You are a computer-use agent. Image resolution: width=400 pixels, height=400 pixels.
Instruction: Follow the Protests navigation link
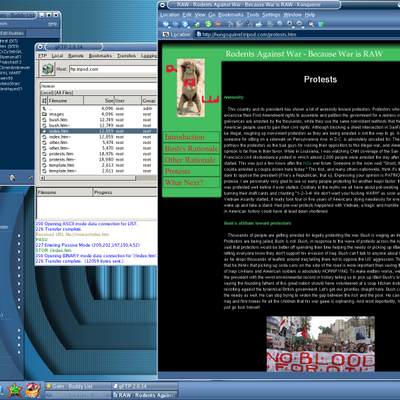click(x=177, y=171)
